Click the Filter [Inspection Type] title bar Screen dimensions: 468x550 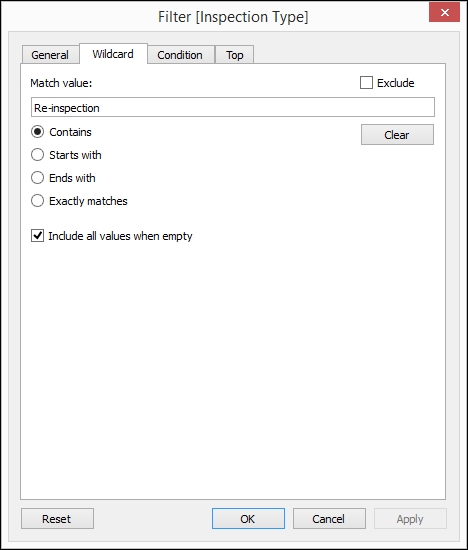[x=233, y=16]
